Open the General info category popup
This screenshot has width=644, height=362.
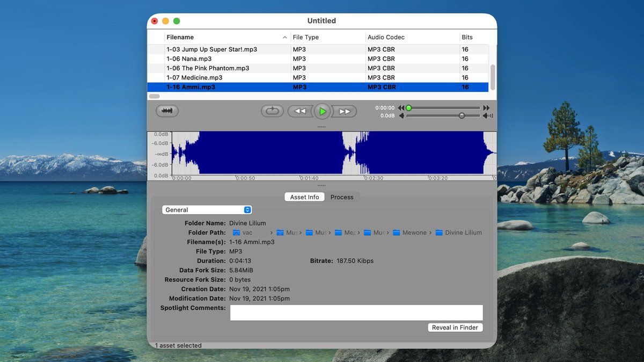click(x=207, y=209)
